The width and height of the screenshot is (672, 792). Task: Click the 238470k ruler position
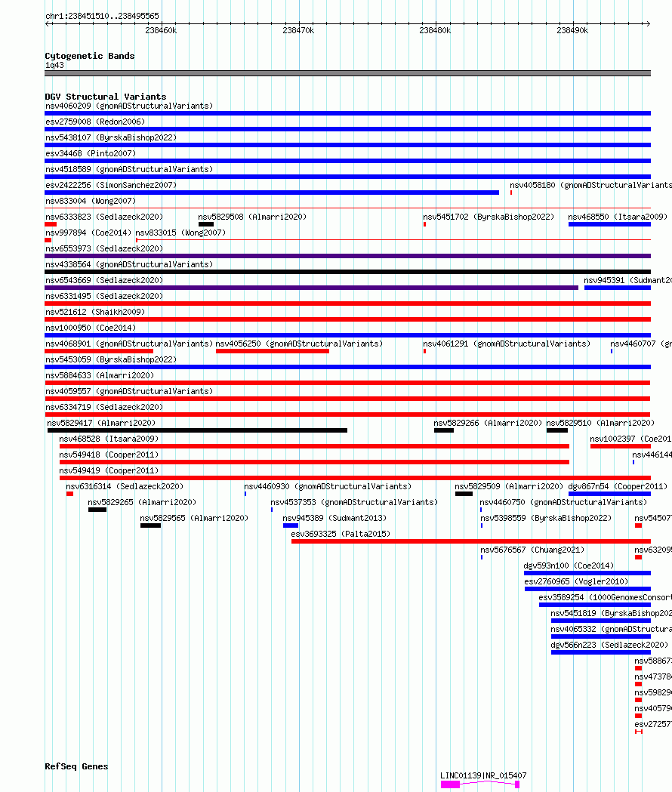pos(298,30)
